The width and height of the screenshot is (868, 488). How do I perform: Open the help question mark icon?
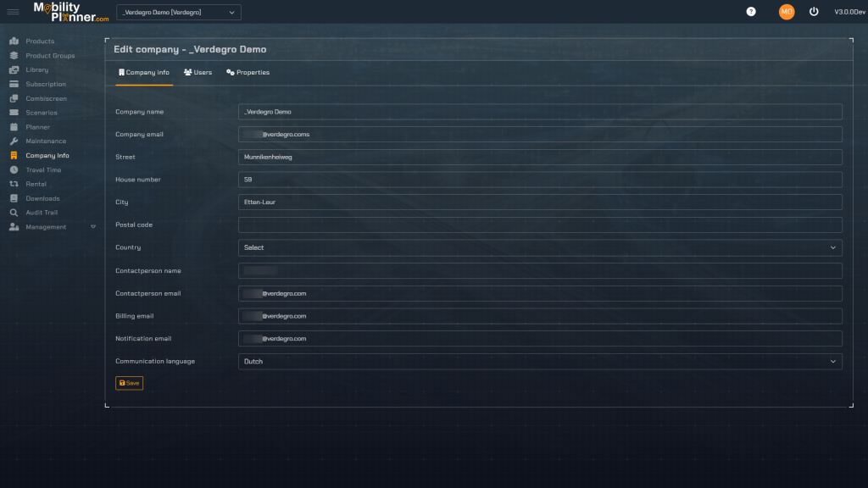750,12
